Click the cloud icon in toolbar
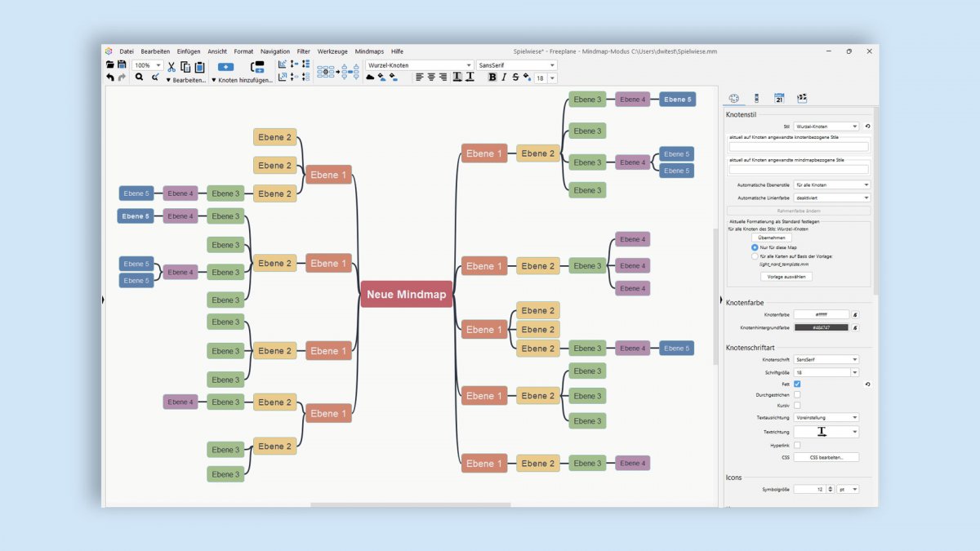This screenshot has width=980, height=551. coord(370,77)
